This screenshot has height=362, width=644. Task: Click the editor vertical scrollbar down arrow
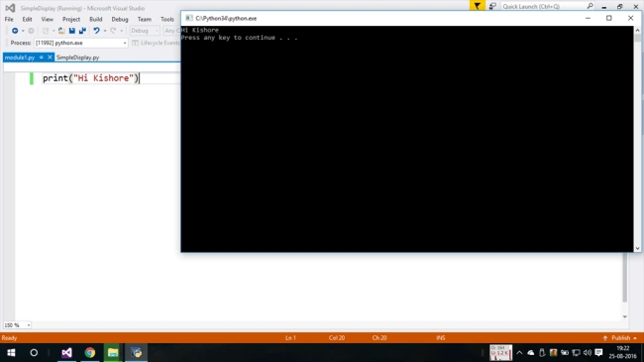click(625, 316)
